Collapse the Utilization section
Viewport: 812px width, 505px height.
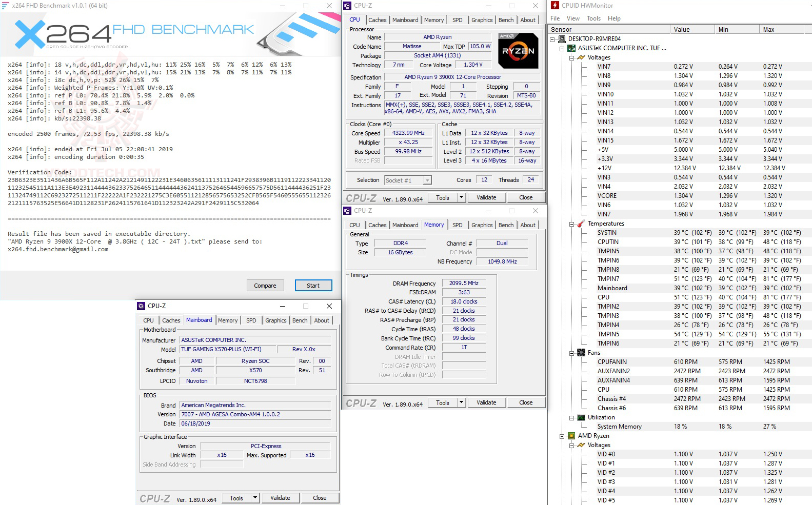572,417
